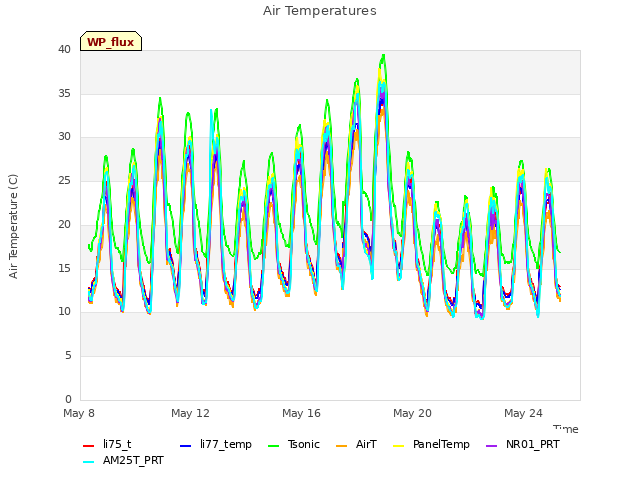Click the May 12 x-axis label
This screenshot has width=640, height=480.
tap(190, 413)
